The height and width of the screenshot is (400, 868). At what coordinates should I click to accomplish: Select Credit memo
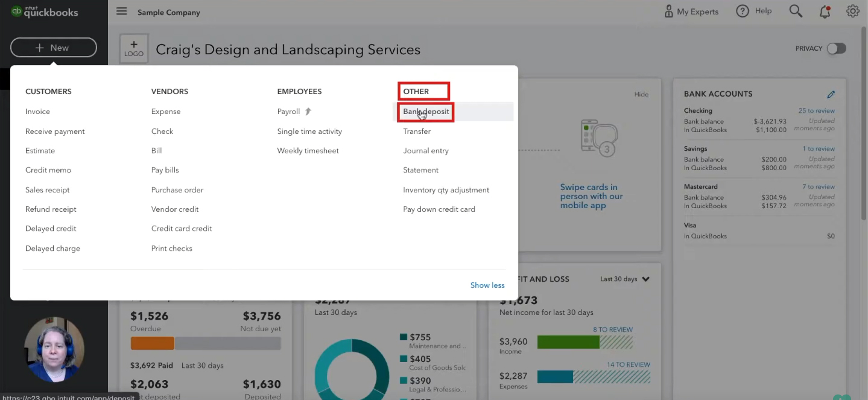(x=48, y=170)
